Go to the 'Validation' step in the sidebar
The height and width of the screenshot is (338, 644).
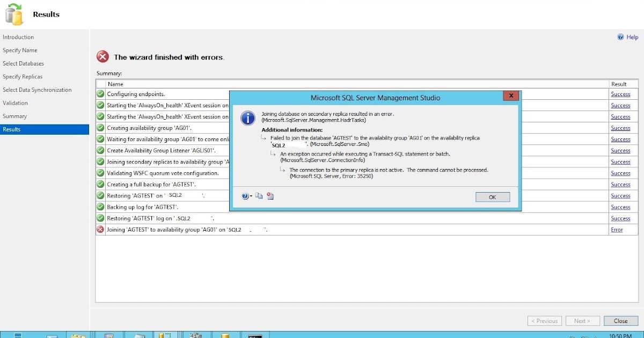point(14,102)
